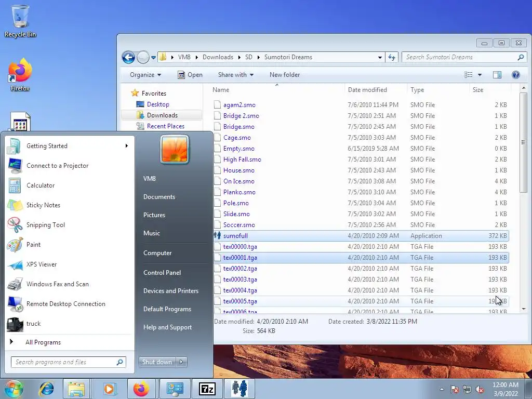
Task: Open Documents from Start menu
Action: [159, 197]
